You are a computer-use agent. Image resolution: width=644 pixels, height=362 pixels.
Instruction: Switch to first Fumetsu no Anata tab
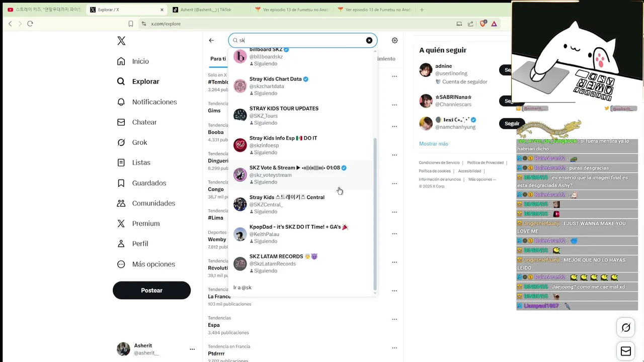click(292, 10)
